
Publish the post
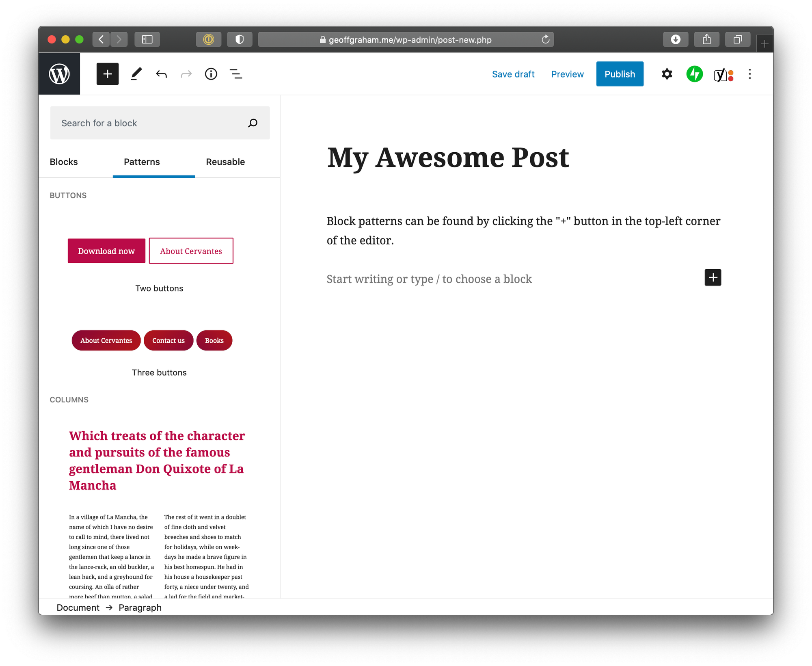tap(620, 74)
